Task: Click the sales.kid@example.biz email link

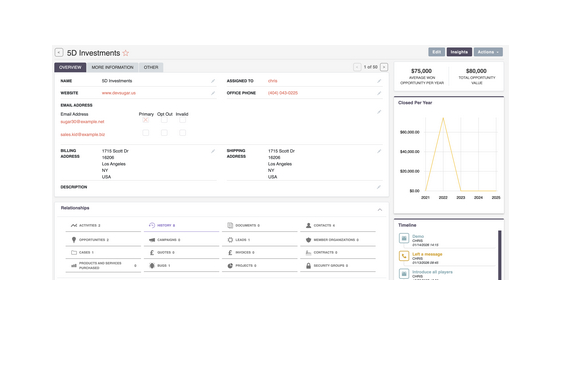Action: pyautogui.click(x=82, y=135)
